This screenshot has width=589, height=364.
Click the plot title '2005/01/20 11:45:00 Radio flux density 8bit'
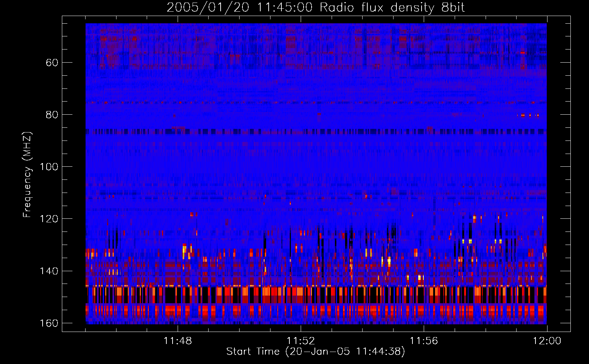pyautogui.click(x=316, y=8)
